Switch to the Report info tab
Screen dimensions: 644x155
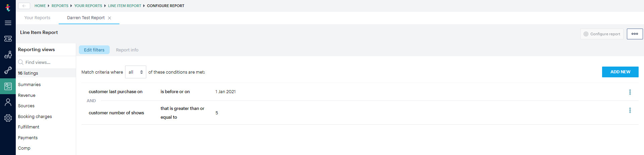127,50
